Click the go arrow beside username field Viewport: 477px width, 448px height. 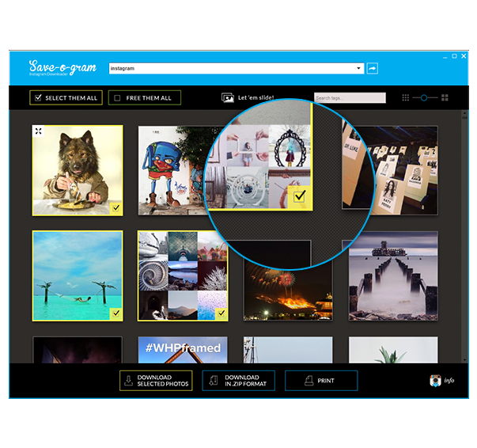[372, 69]
